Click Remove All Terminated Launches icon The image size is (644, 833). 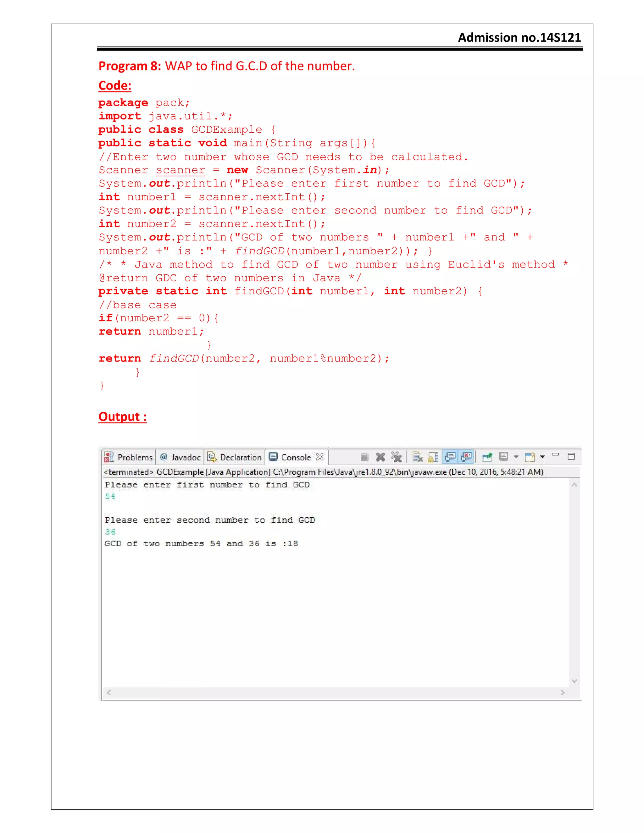click(397, 457)
